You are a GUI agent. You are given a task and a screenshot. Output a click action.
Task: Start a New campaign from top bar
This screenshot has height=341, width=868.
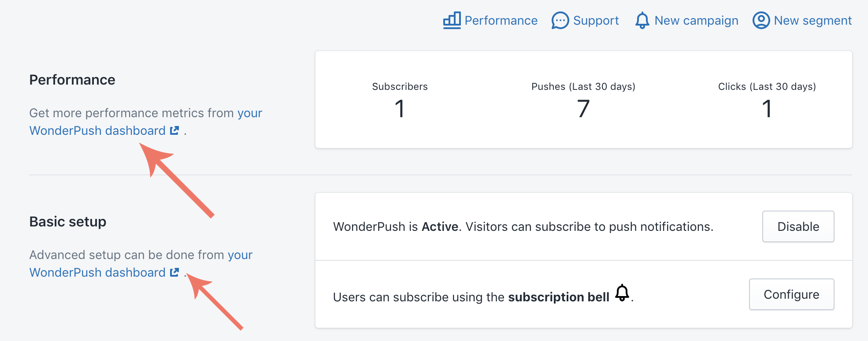(686, 20)
